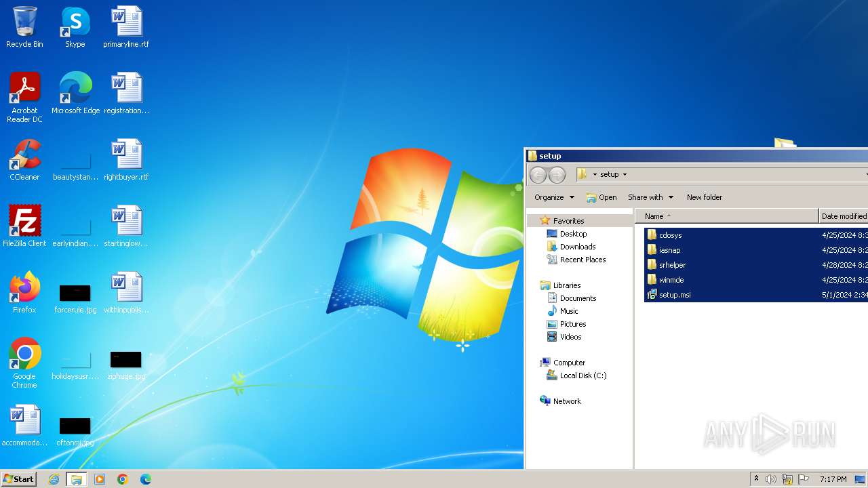The image size is (868, 488).
Task: Go forward in the setup Explorer window
Action: pyautogui.click(x=557, y=175)
